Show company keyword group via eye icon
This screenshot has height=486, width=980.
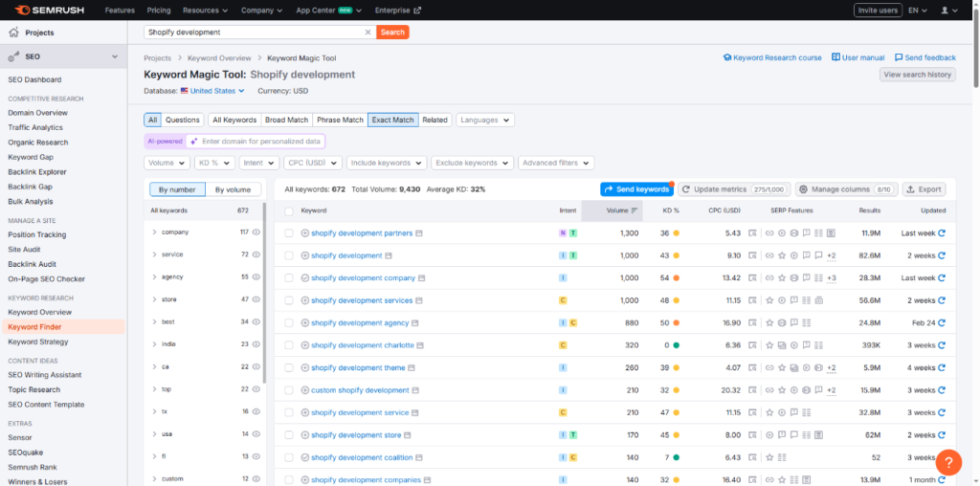coord(256,232)
